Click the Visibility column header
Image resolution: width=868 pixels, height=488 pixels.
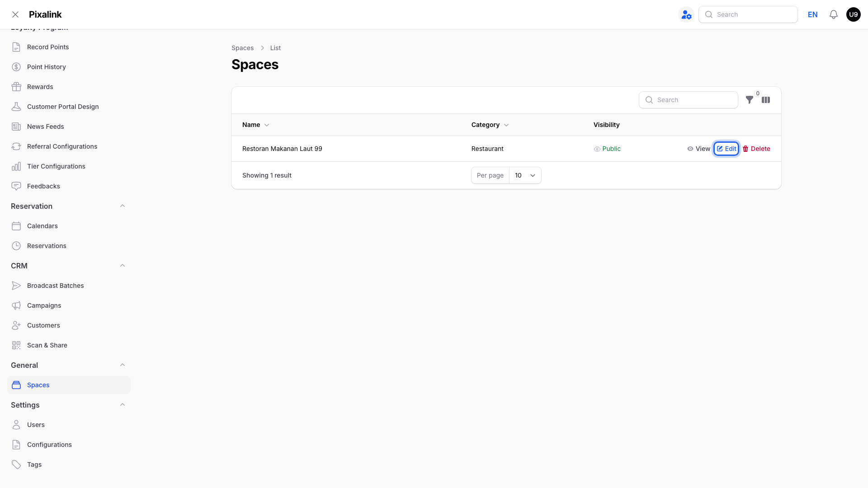(607, 125)
